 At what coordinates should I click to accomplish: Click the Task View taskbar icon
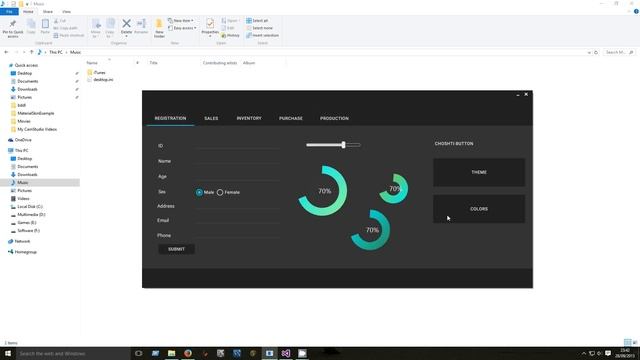(139, 353)
